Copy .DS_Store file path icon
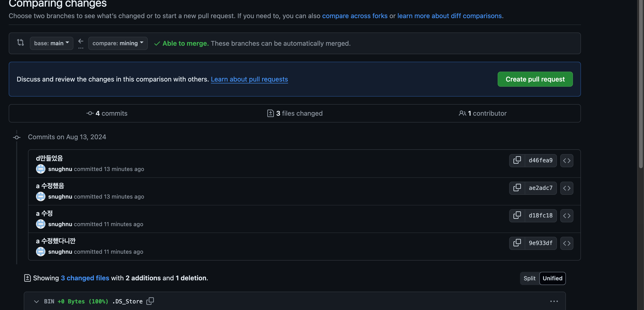Image resolution: width=644 pixels, height=310 pixels. click(150, 301)
